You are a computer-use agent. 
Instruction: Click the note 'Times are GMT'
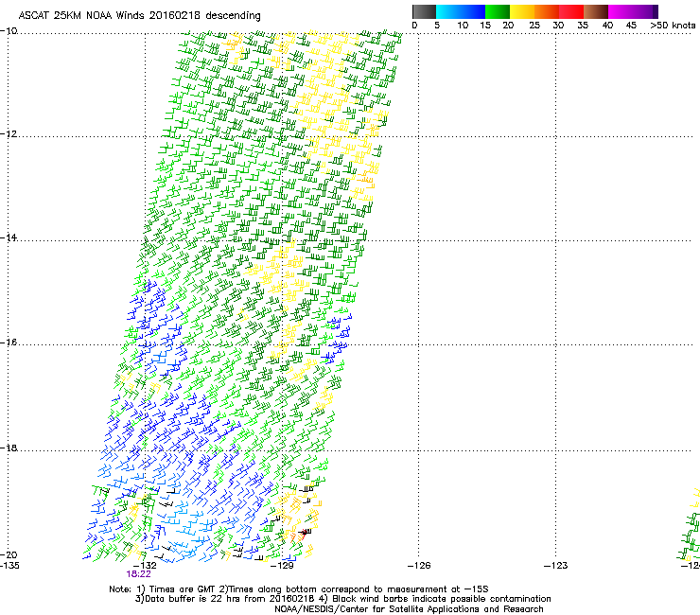(x=181, y=589)
